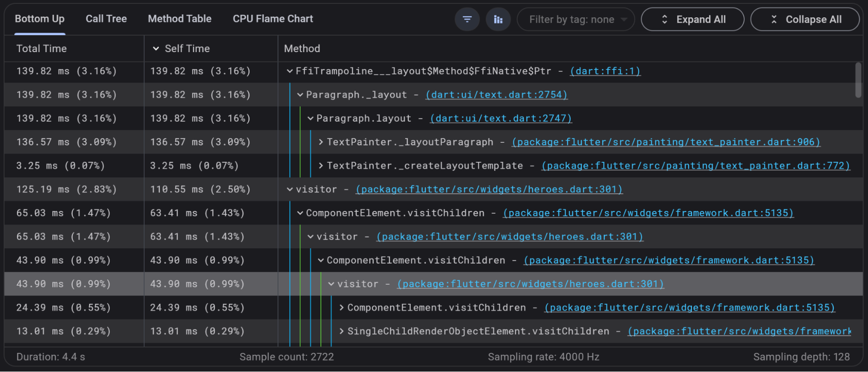The height and width of the screenshot is (372, 868).
Task: Open the text_painter.dart:906 link
Action: pos(666,142)
